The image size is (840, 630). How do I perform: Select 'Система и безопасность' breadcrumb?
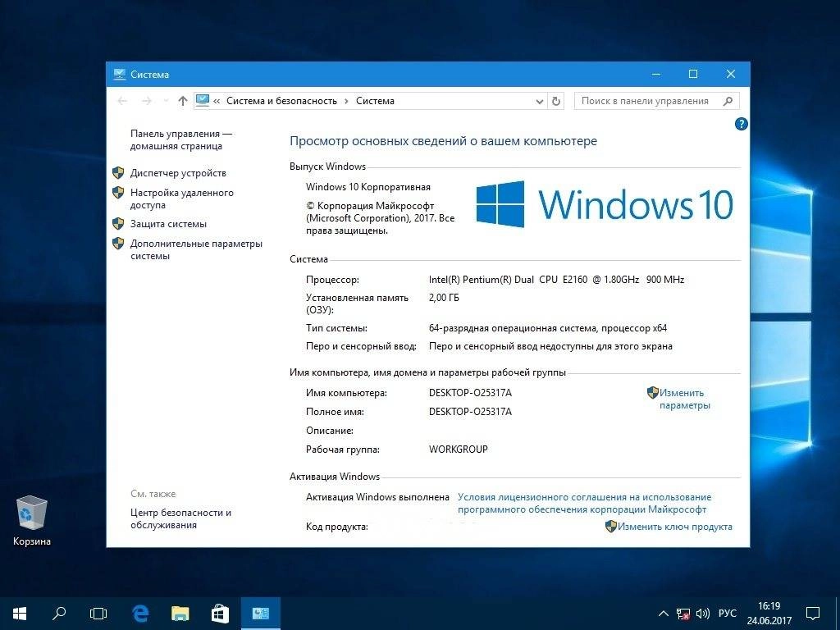[282, 101]
